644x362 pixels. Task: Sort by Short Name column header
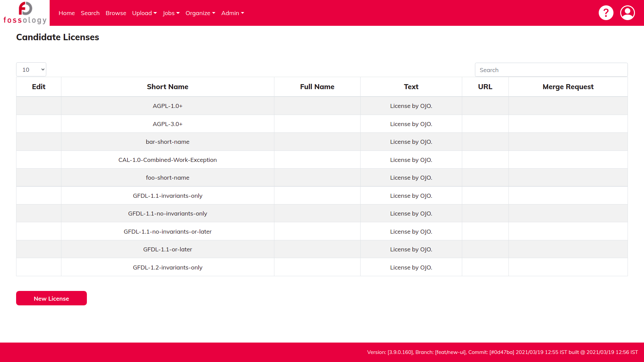point(168,87)
